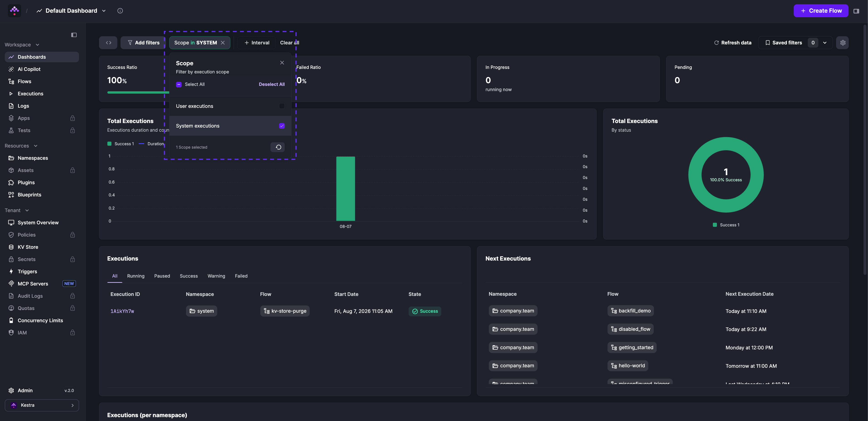Open System Overview

coord(42,223)
